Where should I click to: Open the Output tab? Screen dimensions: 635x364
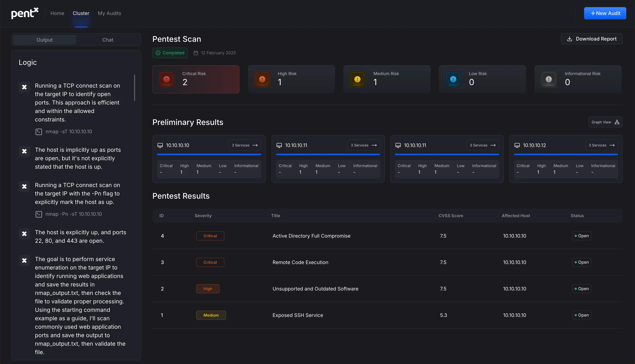tap(44, 40)
